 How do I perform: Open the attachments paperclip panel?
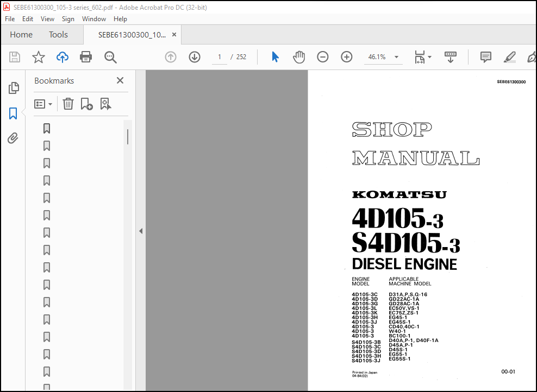coord(13,138)
